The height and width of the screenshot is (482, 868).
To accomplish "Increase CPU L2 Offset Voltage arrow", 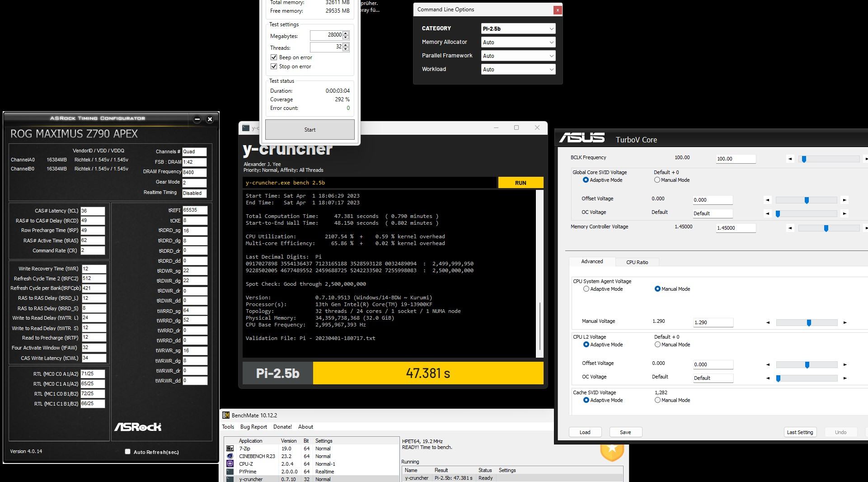I will (x=845, y=364).
